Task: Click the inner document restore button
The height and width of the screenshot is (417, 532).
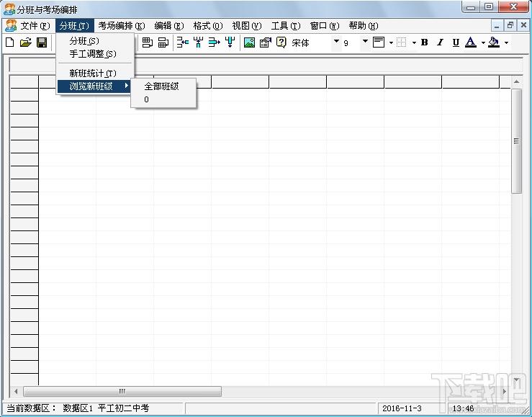Action: 510,25
